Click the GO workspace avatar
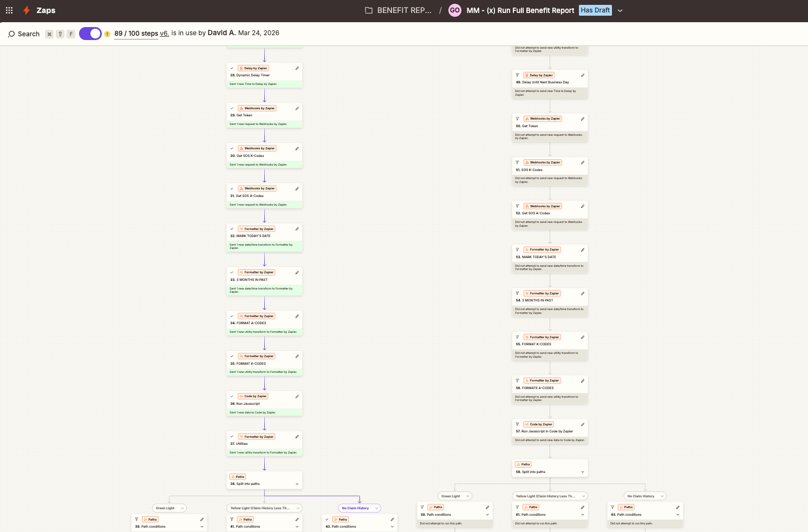Screen dimensions: 808x532 click(455, 10)
